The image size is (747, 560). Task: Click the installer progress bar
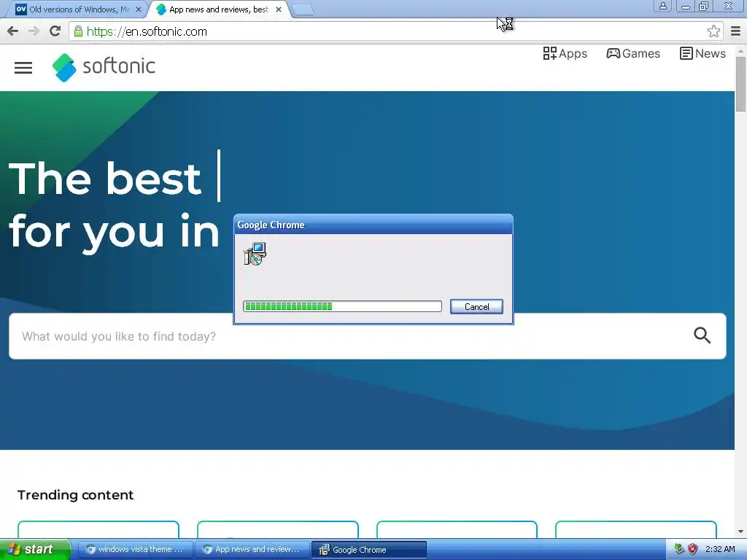pyautogui.click(x=342, y=306)
